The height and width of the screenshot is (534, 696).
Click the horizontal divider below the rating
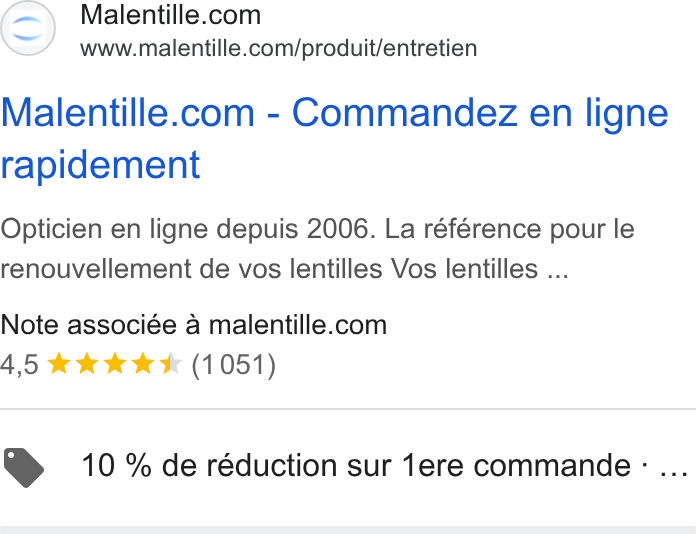[x=348, y=408]
